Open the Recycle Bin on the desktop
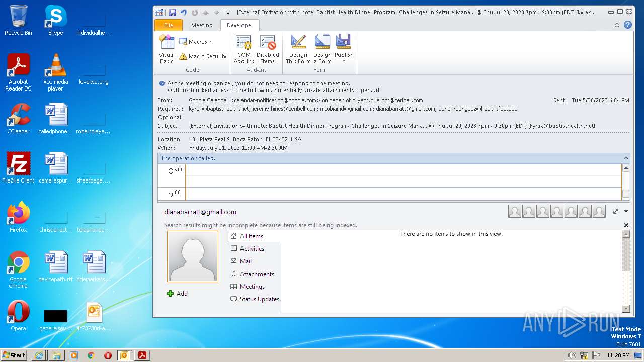This screenshot has width=644, height=362. pyautogui.click(x=18, y=21)
